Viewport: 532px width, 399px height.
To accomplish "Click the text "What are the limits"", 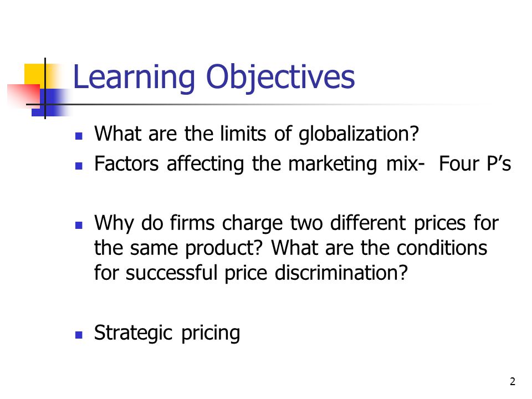I will pyautogui.click(x=180, y=134).
